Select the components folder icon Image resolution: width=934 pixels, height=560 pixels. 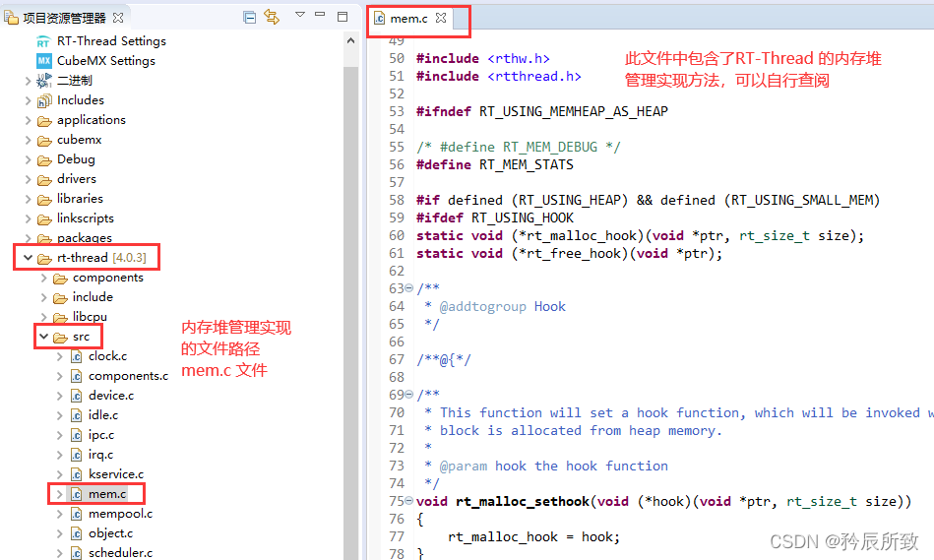click(x=60, y=279)
